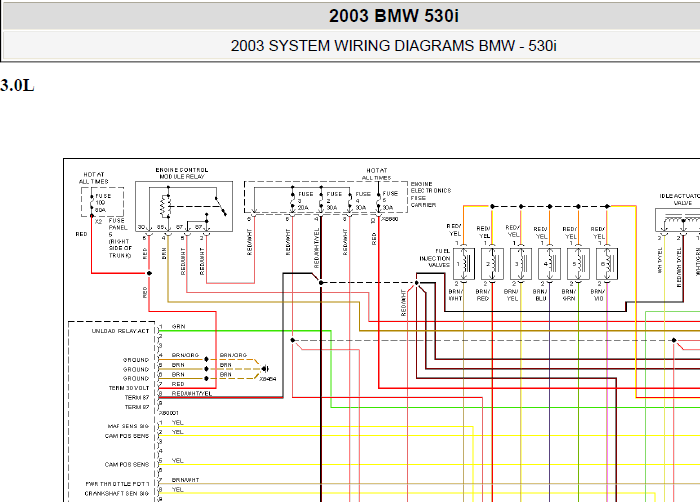Image resolution: width=700 pixels, height=502 pixels.
Task: Click the 'IDLE ACTUATOR VALVE' label
Action: tap(680, 199)
